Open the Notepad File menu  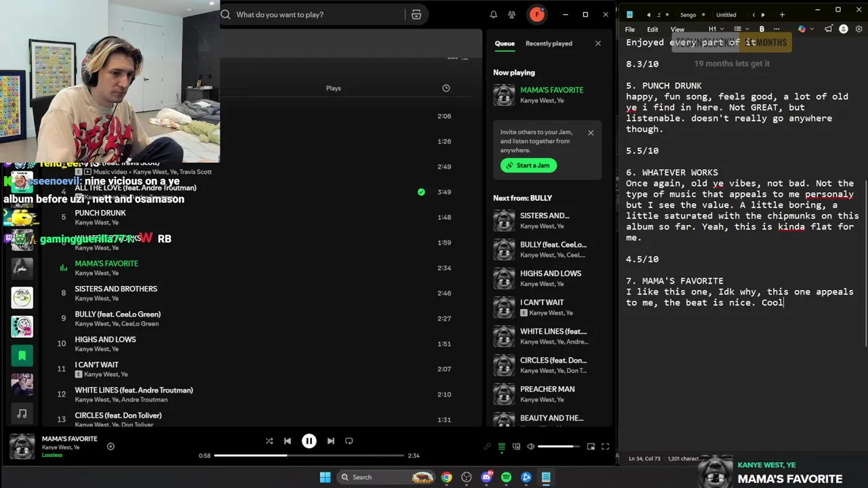tap(630, 29)
